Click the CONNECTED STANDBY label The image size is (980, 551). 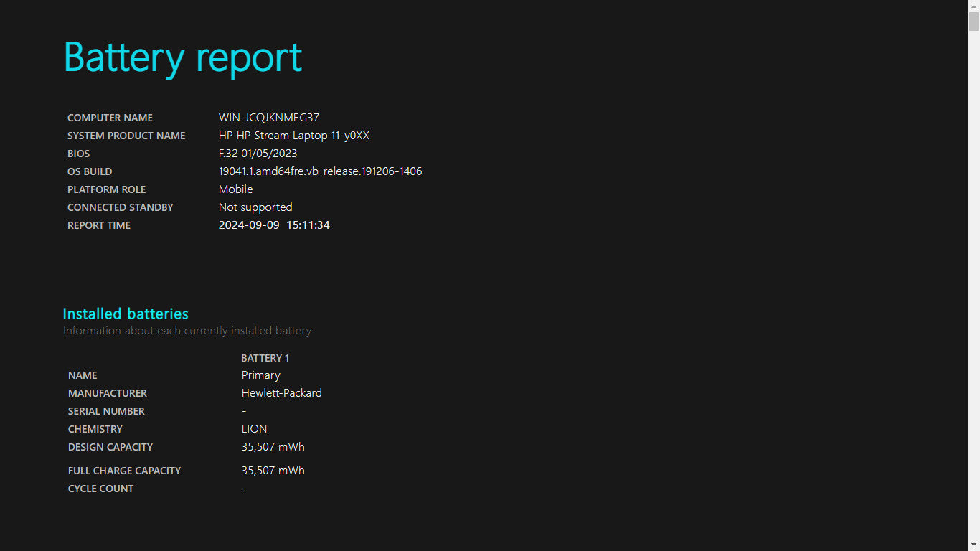(x=121, y=207)
